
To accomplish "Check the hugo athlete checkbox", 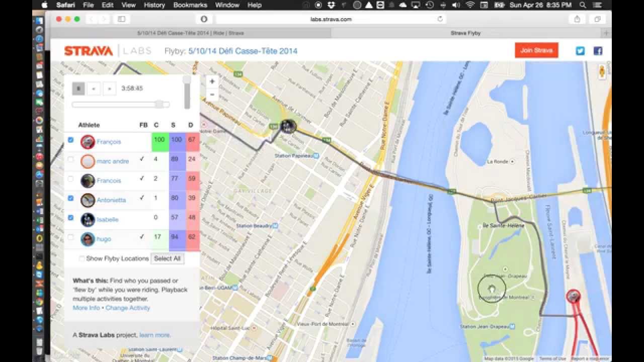I will pyautogui.click(x=70, y=237).
